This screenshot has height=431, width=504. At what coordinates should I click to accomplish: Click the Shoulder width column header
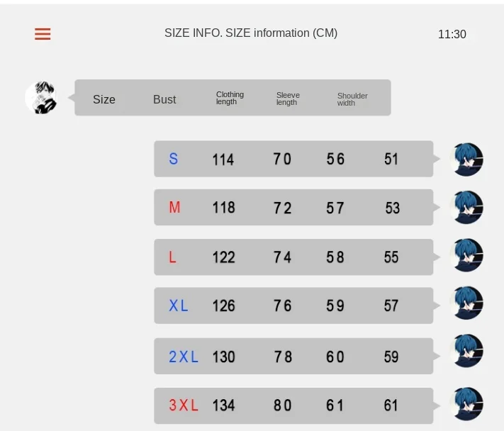[x=352, y=99]
